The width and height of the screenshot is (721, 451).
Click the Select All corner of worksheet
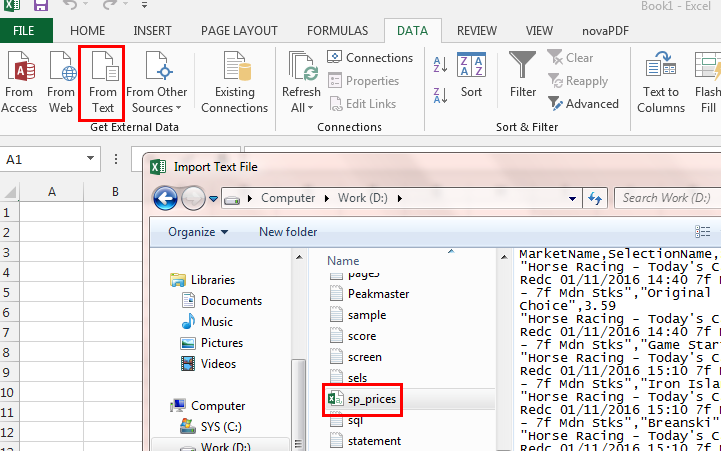click(x=10, y=192)
